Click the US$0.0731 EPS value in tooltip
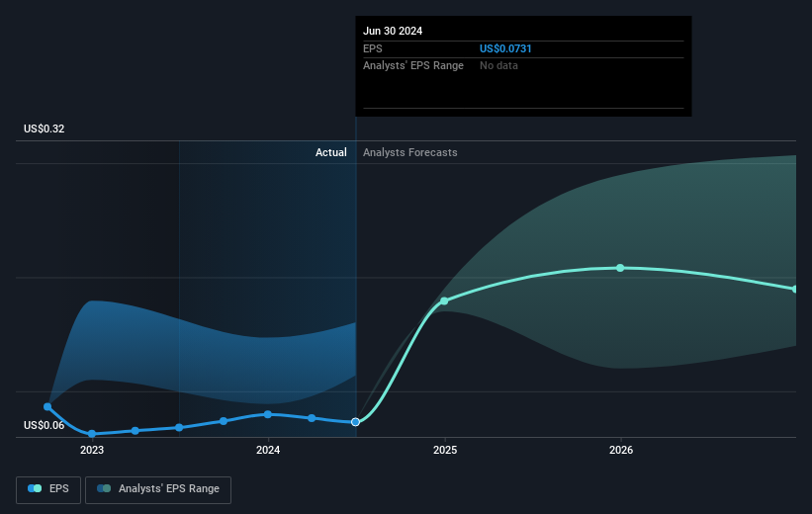 [505, 48]
